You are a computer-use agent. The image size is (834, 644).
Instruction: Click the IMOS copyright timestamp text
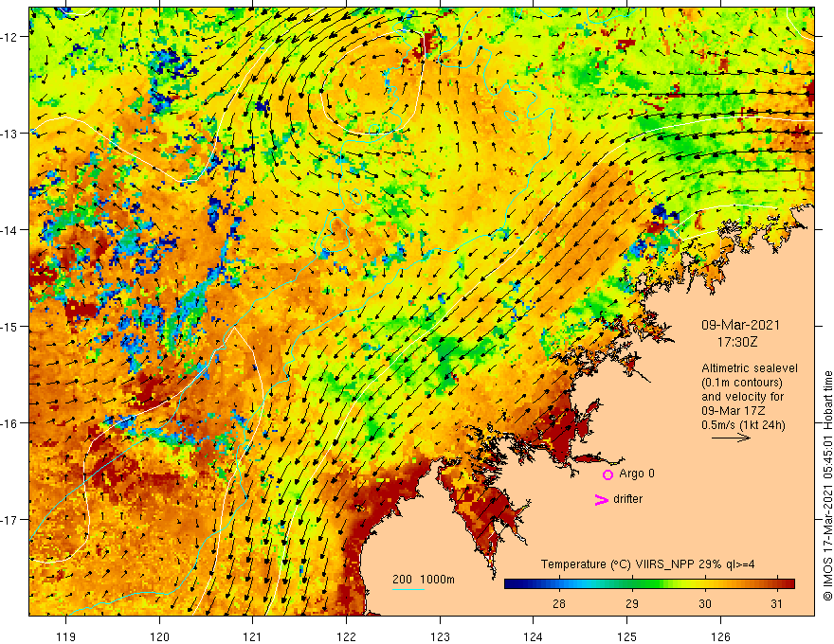coord(827,487)
